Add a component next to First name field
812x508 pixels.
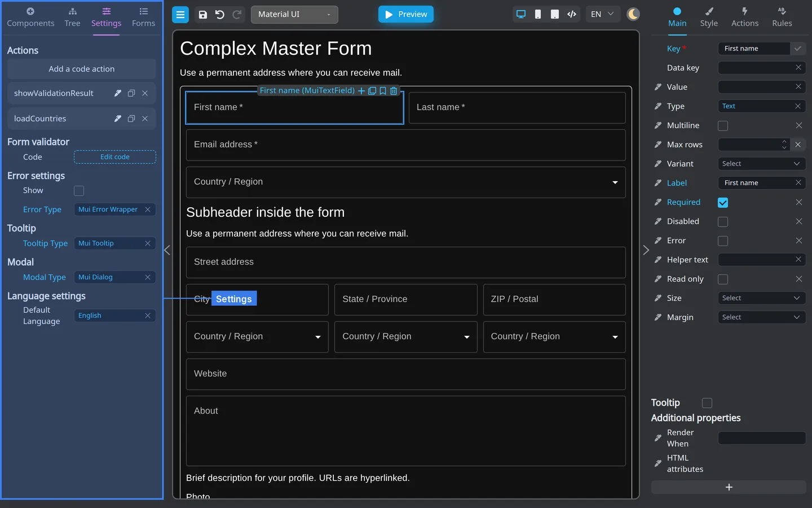click(x=361, y=91)
